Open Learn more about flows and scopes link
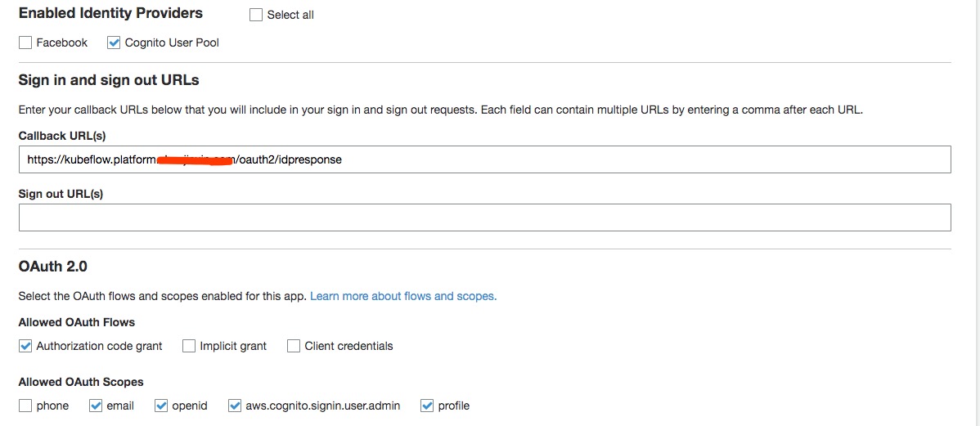 (x=403, y=296)
